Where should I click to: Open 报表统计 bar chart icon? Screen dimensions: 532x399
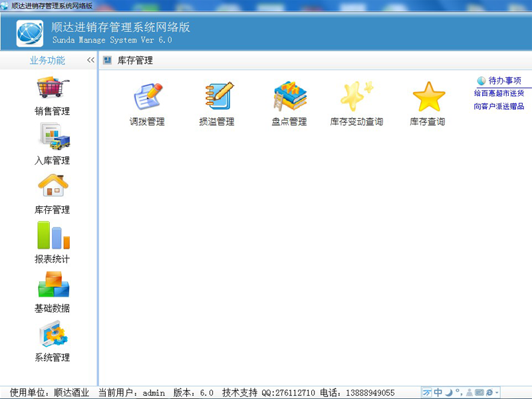point(53,235)
